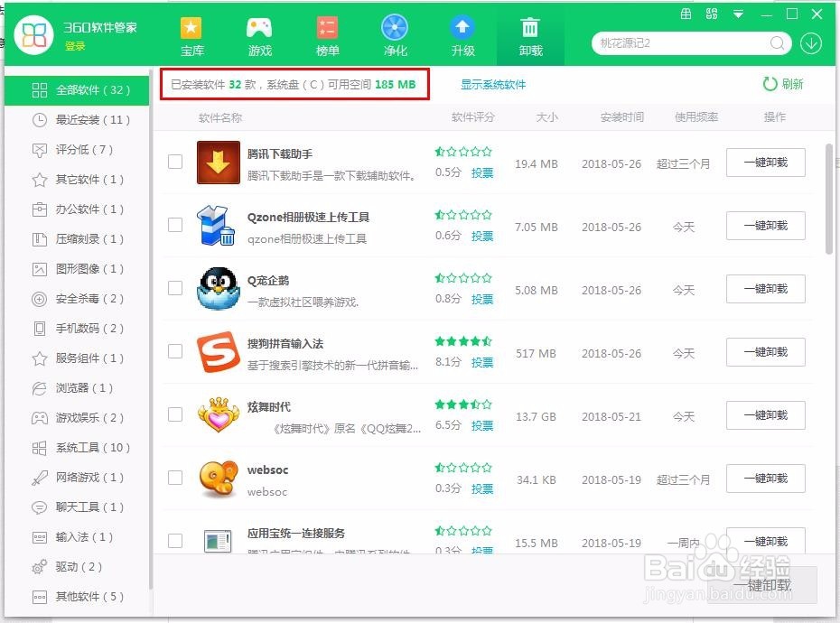Open the 净化 cleanup tab
The image size is (840, 623).
click(x=395, y=36)
